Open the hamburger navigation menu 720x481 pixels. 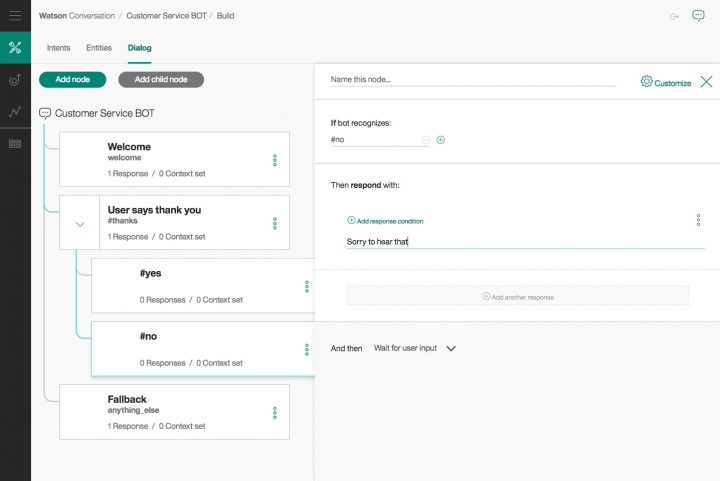(x=15, y=16)
